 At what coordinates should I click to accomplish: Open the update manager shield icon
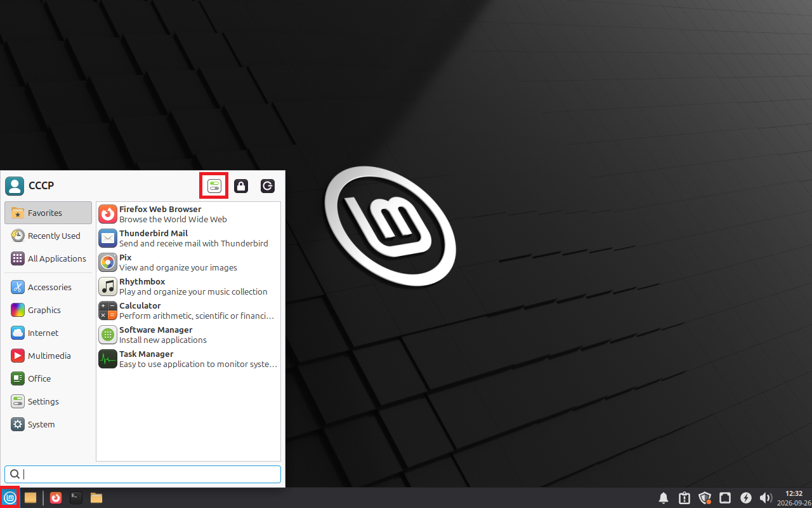[x=705, y=498]
